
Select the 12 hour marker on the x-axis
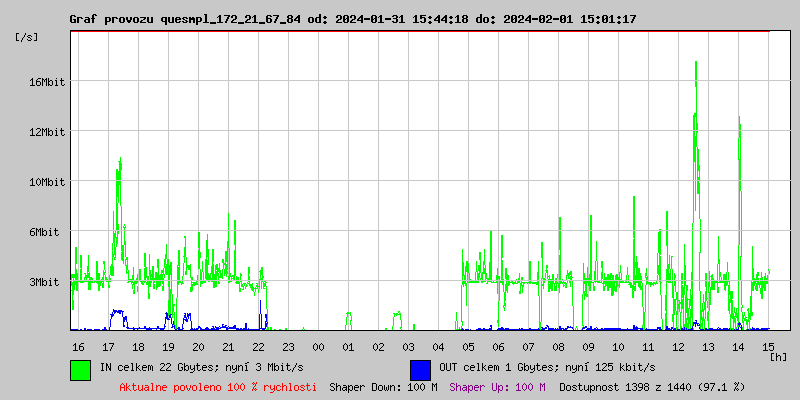coord(678,346)
